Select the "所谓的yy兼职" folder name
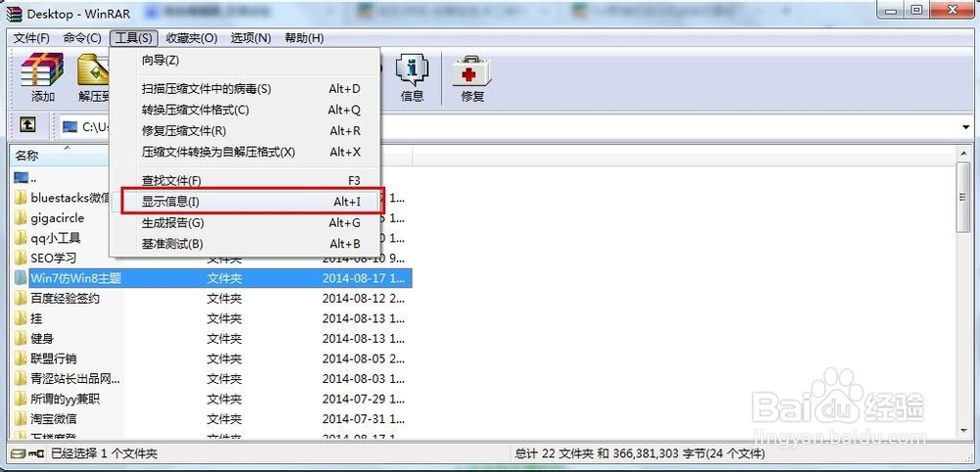Image resolution: width=980 pixels, height=472 pixels. (65, 399)
